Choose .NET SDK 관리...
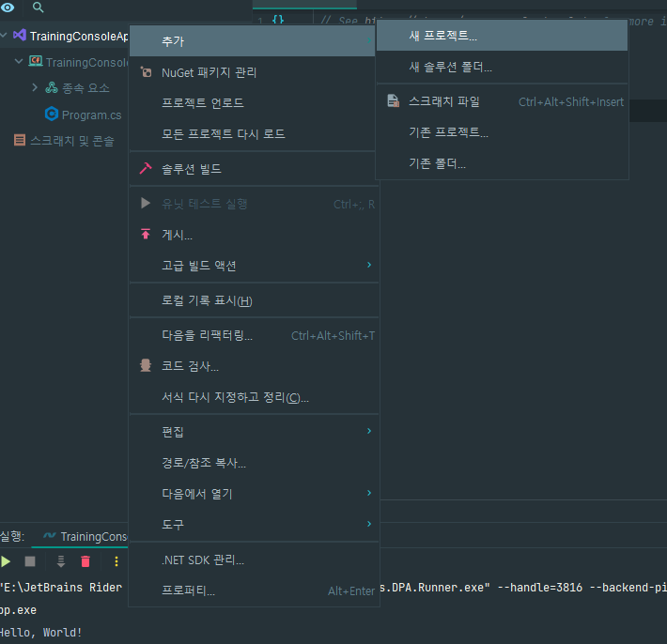Screen dimensions: 667x644 253,560
